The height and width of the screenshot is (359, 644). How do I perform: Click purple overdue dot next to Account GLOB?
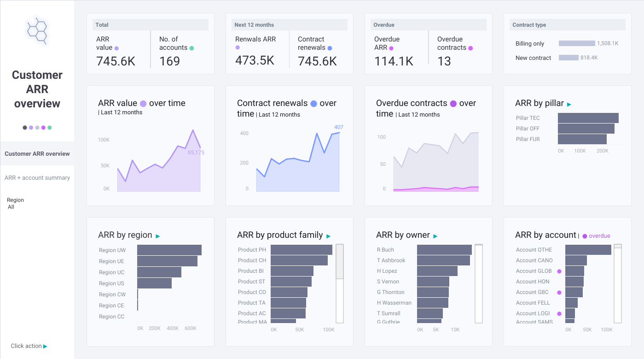coord(559,271)
